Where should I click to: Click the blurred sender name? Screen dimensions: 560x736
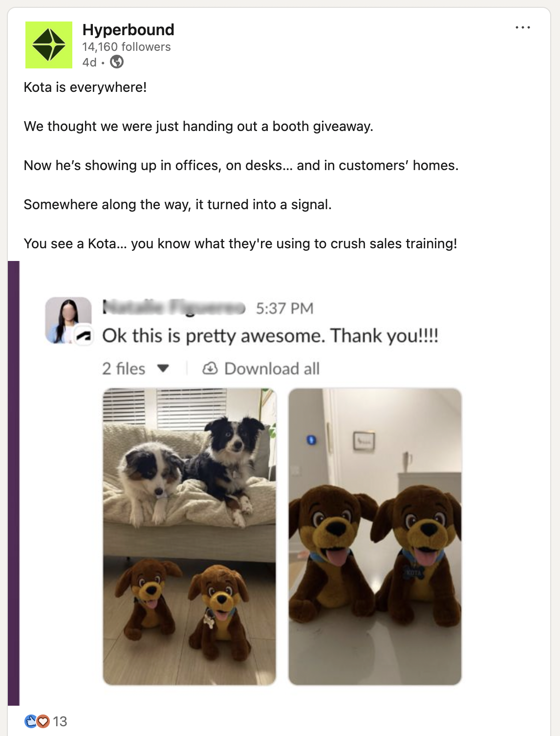tap(173, 308)
